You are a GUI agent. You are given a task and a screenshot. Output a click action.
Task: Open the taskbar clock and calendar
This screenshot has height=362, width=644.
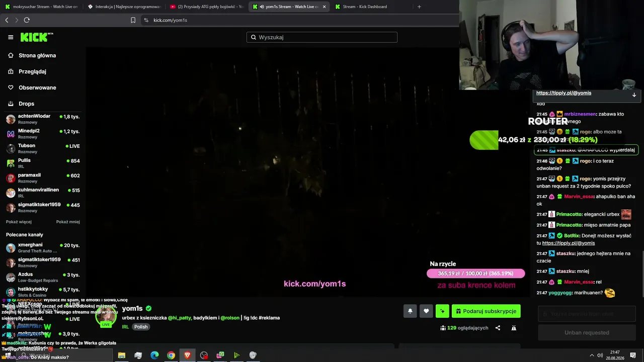[x=614, y=355]
